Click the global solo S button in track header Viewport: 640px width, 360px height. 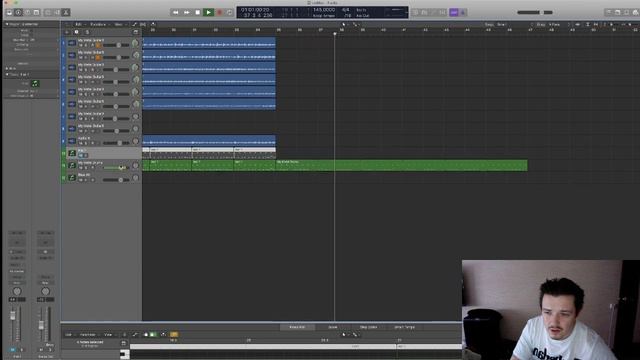tap(87, 32)
